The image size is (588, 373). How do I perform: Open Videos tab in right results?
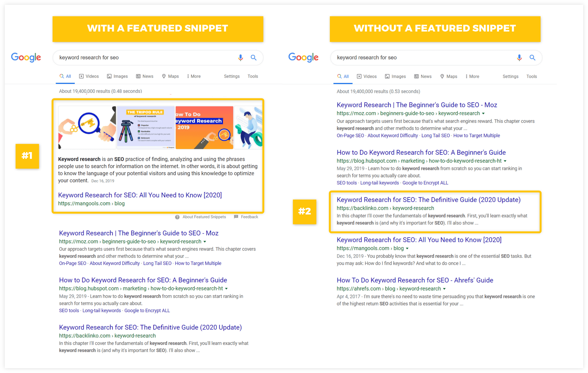[367, 76]
